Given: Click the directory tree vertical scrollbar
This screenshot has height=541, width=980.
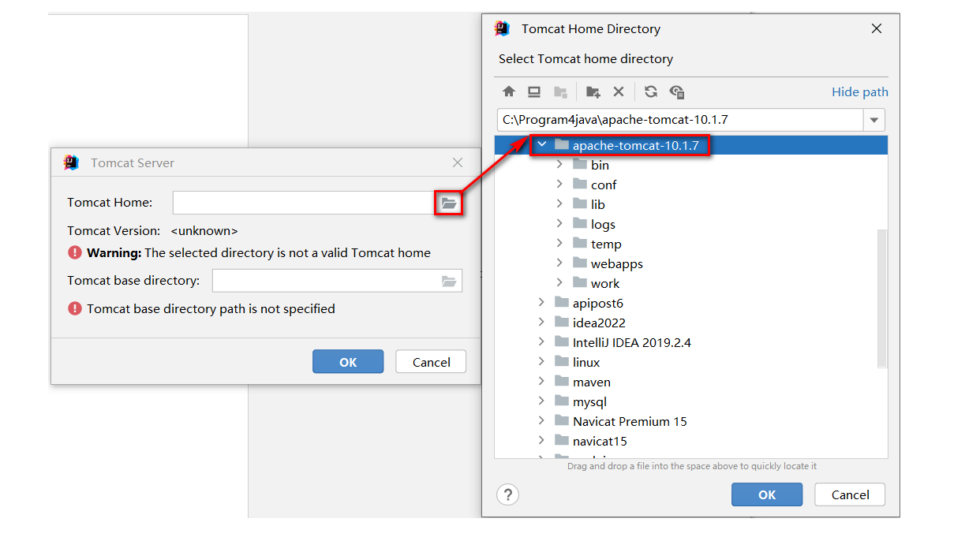Looking at the screenshot, I should 882,298.
